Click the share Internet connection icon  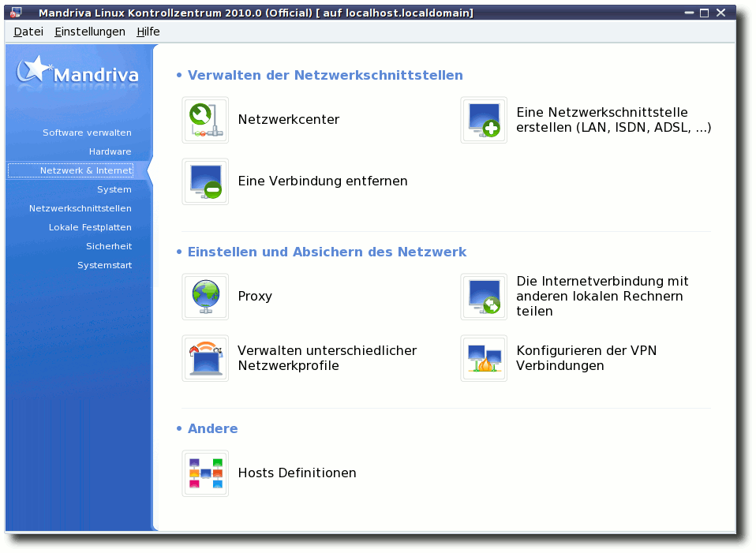click(x=484, y=297)
